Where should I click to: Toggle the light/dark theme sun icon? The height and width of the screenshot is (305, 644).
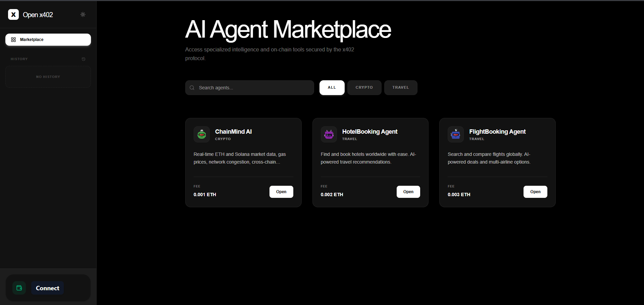(83, 14)
